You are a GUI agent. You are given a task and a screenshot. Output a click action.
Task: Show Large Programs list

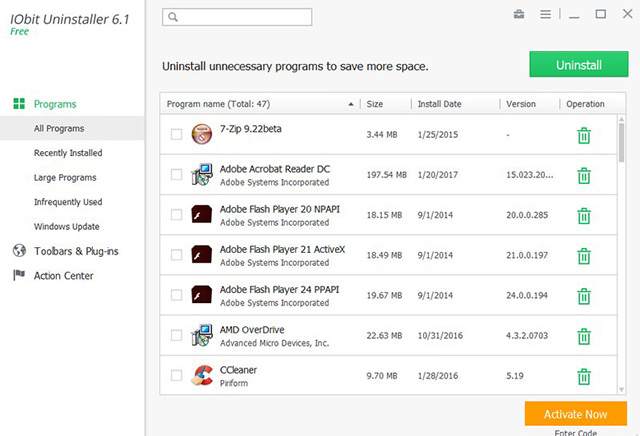coord(65,178)
